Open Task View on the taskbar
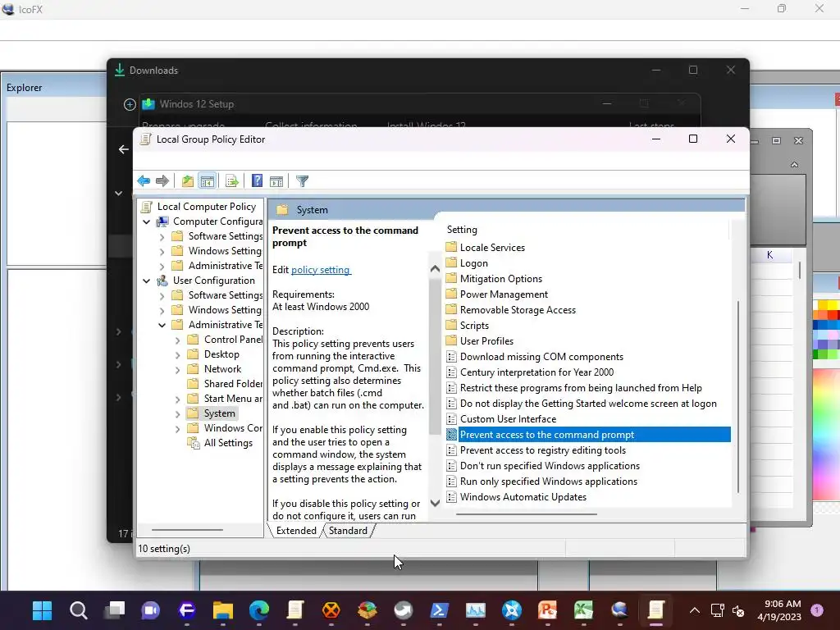 pyautogui.click(x=115, y=610)
